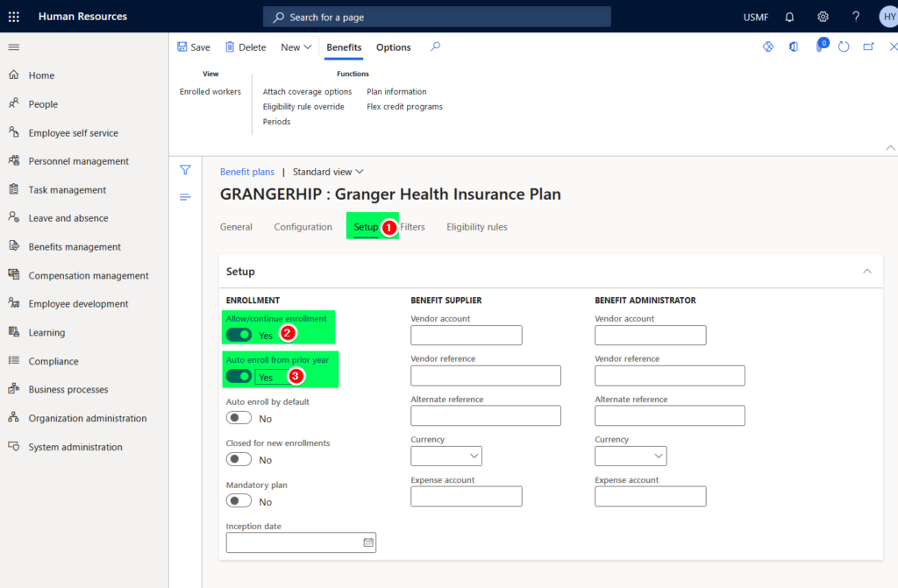
Task: Open the personalize diamond icon
Action: (768, 46)
